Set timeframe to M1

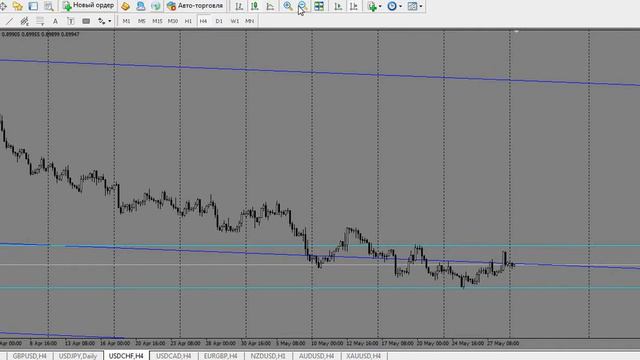(x=127, y=21)
